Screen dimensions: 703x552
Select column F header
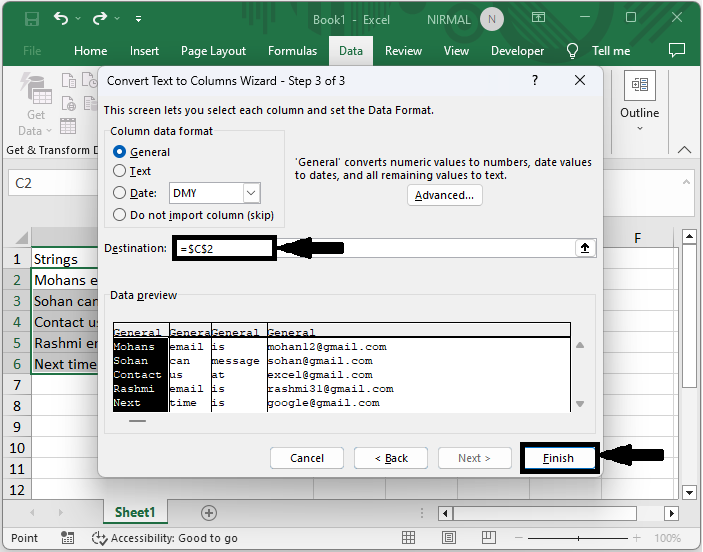click(638, 238)
